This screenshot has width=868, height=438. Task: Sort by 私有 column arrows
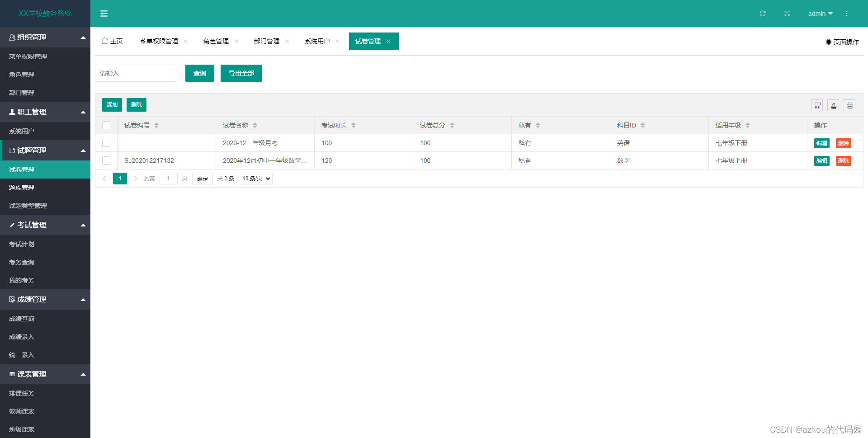[538, 125]
